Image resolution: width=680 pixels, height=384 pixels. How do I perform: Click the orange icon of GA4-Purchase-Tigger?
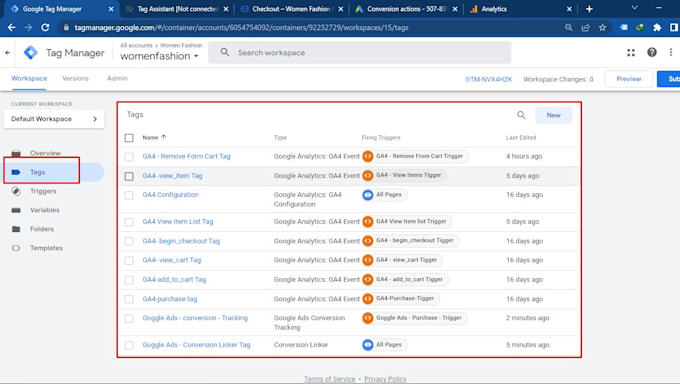(368, 299)
